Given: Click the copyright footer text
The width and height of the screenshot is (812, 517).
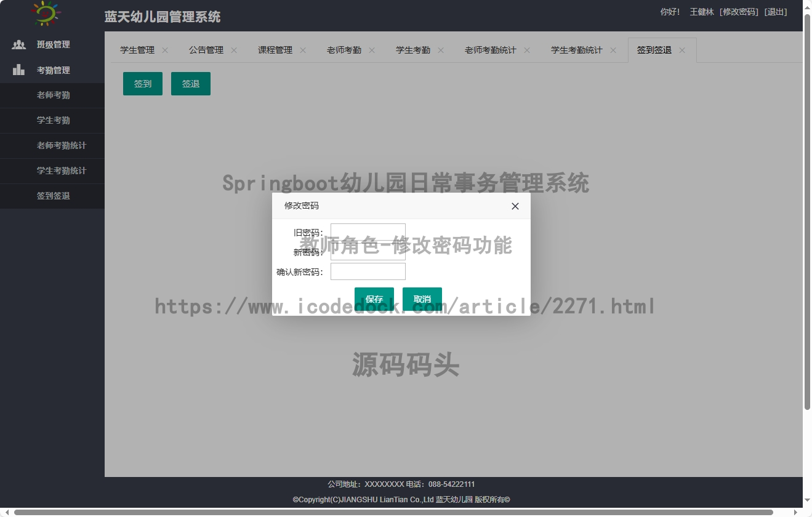Looking at the screenshot, I should pos(401,500).
